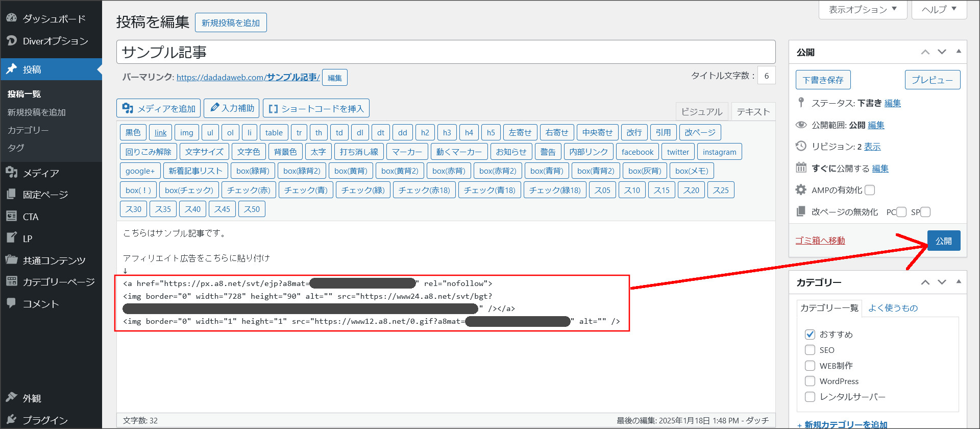The height and width of the screenshot is (429, 980).
Task: Check the WordPress category
Action: (x=810, y=381)
